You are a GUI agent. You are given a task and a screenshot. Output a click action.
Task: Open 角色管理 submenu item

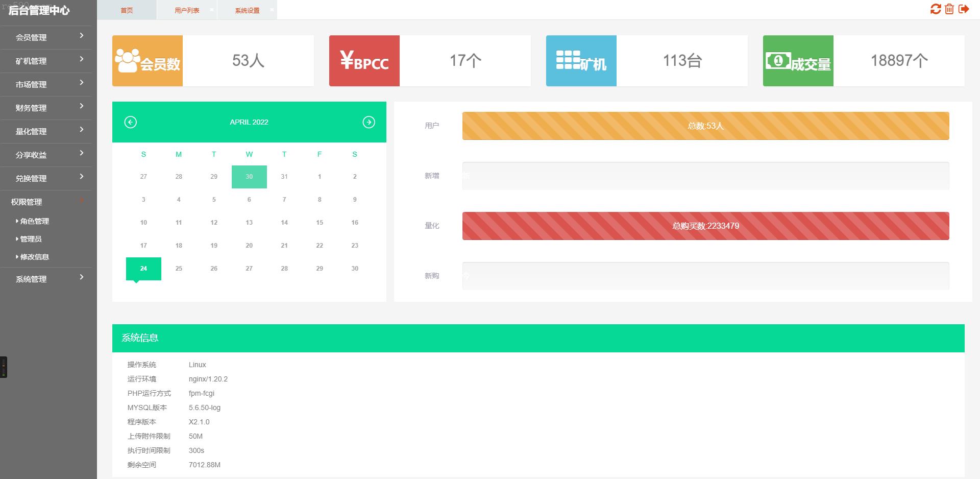click(x=35, y=221)
